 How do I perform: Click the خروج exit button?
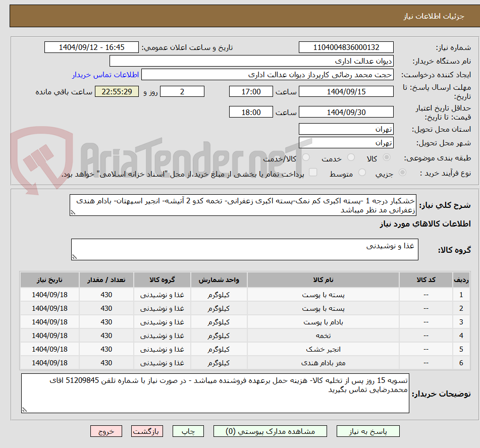tap(105, 431)
